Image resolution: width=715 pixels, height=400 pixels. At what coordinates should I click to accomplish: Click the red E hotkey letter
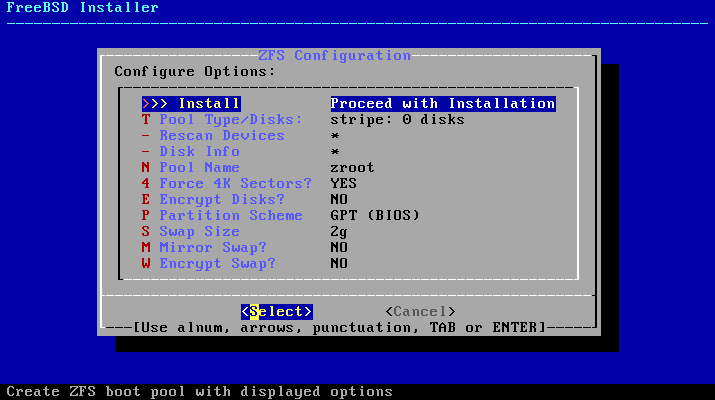[x=146, y=199]
